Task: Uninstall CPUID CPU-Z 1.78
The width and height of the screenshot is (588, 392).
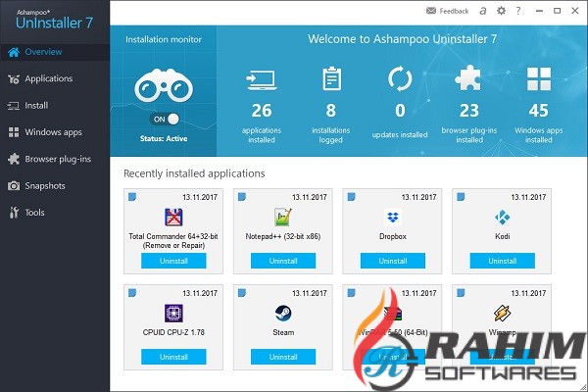Action: click(173, 357)
